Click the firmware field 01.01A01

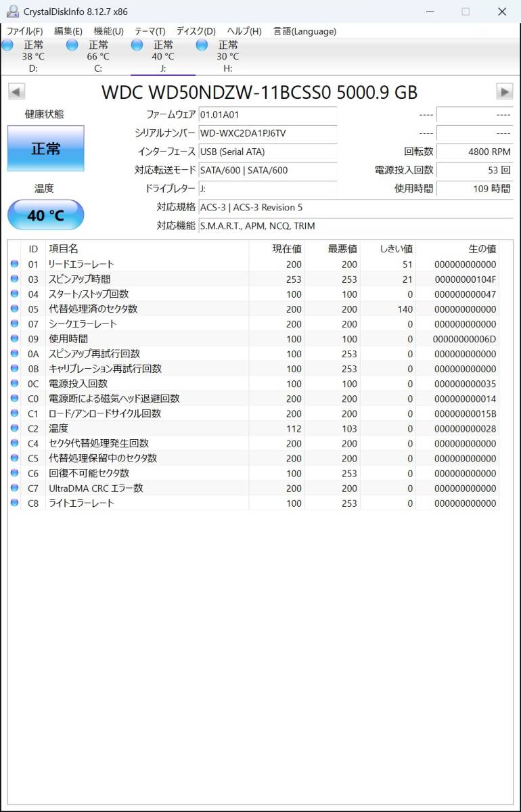[267, 115]
